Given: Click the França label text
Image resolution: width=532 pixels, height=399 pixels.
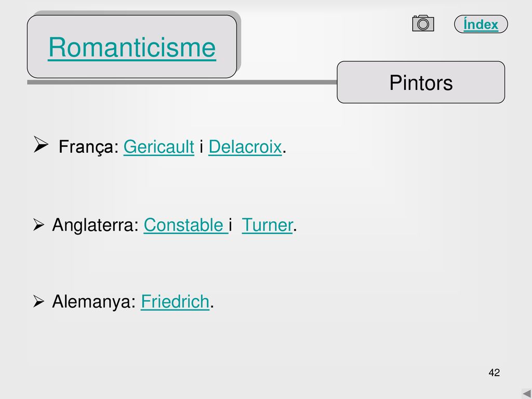Looking at the screenshot, I should click(88, 147).
